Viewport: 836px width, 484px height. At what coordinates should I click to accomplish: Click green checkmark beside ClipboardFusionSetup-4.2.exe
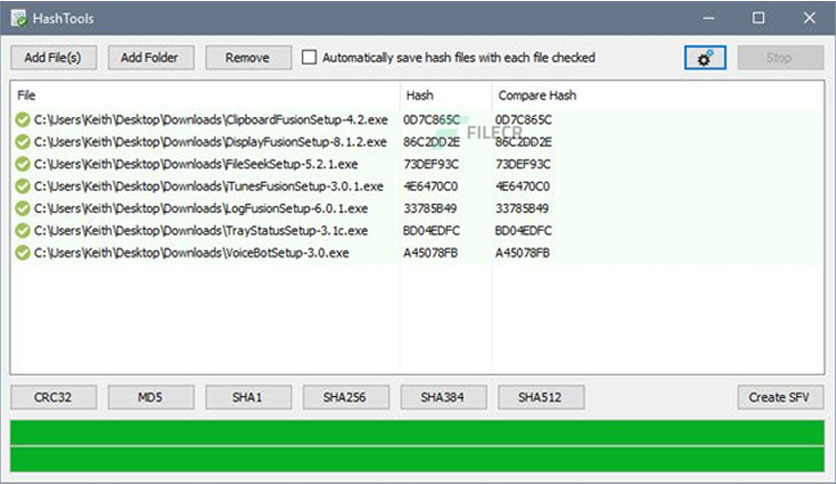[22, 120]
